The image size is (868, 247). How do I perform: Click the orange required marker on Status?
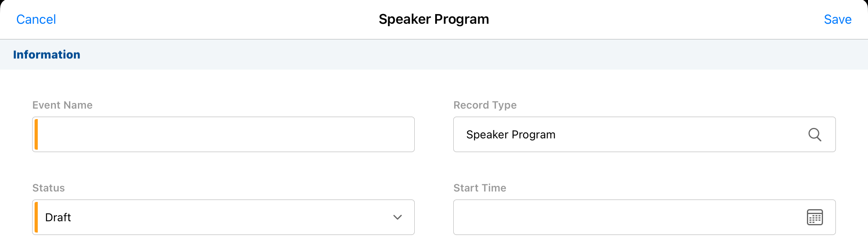36,217
